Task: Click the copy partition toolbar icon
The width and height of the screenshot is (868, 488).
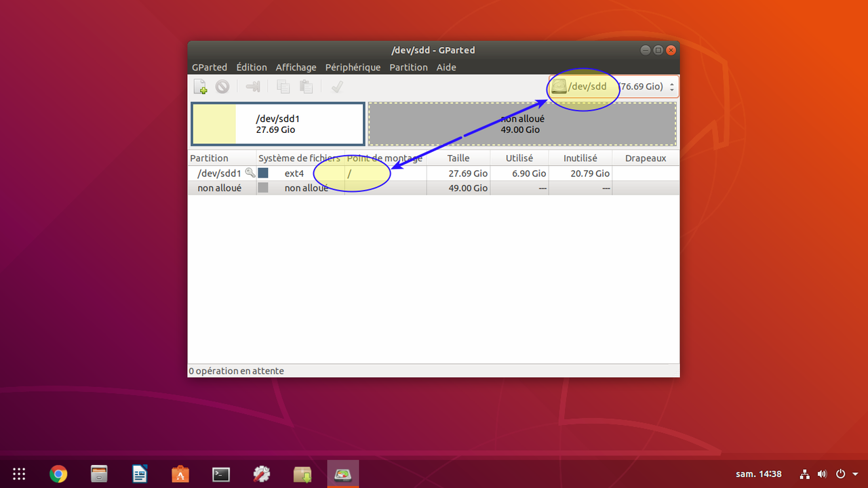Action: coord(283,87)
